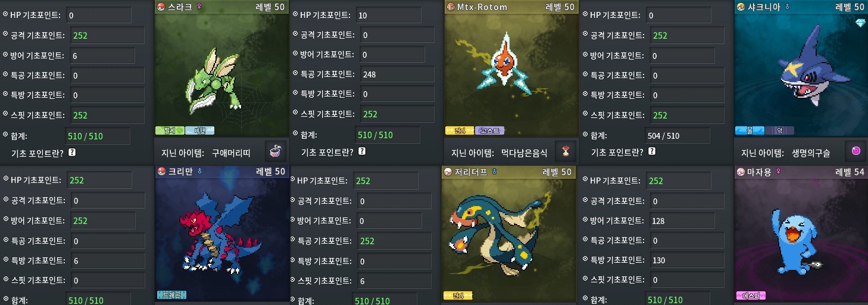Viewport: 868px width, 305px height.
Task: Click the 생명의구슬 purple orb item icon
Action: coord(855,152)
